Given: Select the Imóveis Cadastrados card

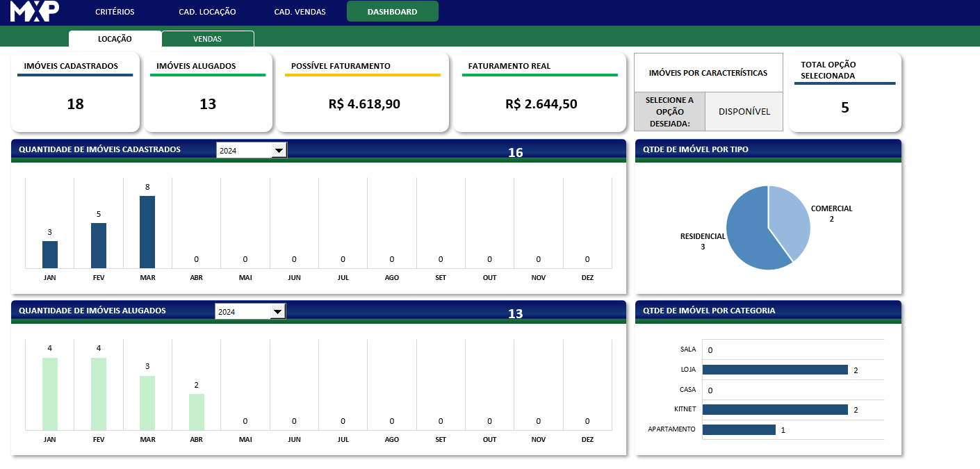Looking at the screenshot, I should pos(75,92).
